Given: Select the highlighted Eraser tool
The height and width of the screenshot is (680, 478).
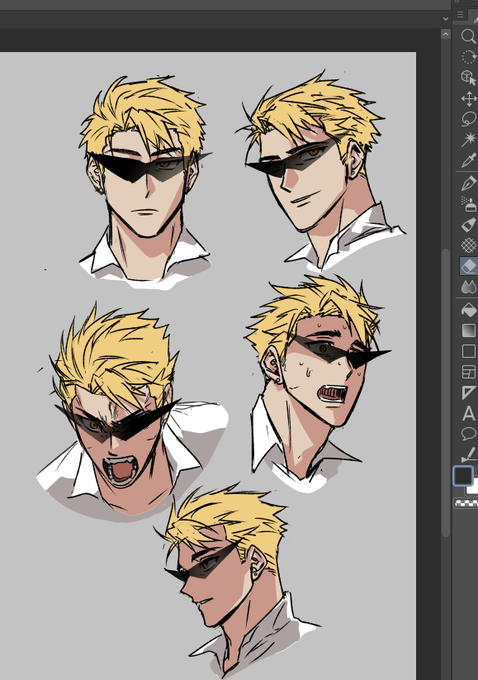Looking at the screenshot, I should pyautogui.click(x=468, y=266).
